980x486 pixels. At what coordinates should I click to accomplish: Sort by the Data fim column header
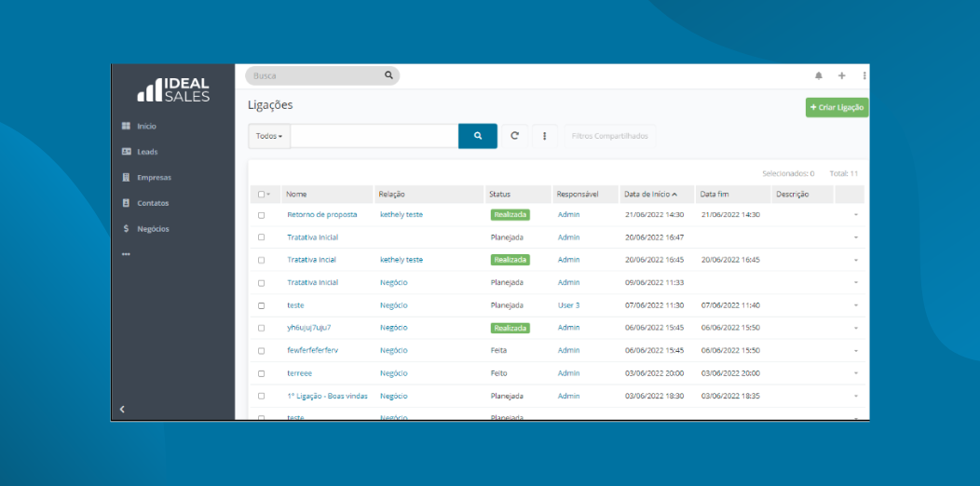[715, 195]
